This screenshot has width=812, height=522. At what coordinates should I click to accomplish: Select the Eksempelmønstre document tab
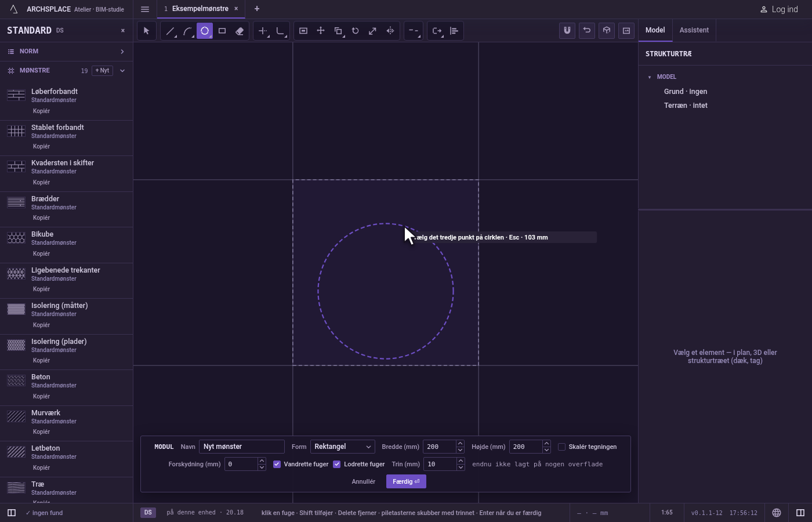coord(200,9)
